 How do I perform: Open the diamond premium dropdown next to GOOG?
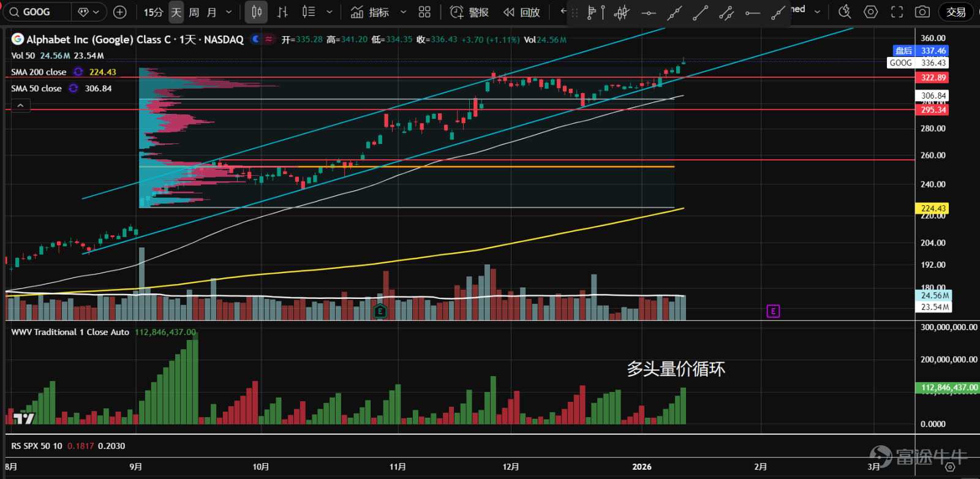[x=89, y=12]
